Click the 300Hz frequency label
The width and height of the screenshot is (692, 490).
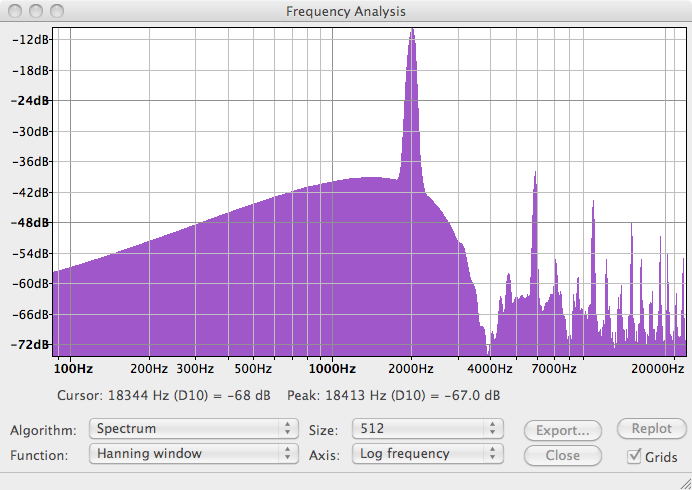pyautogui.click(x=195, y=369)
